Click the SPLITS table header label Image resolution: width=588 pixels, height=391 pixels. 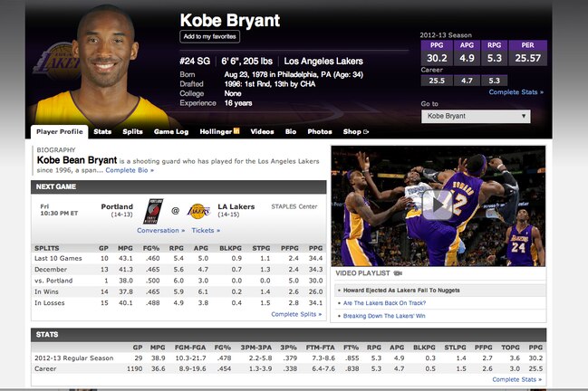(x=46, y=248)
